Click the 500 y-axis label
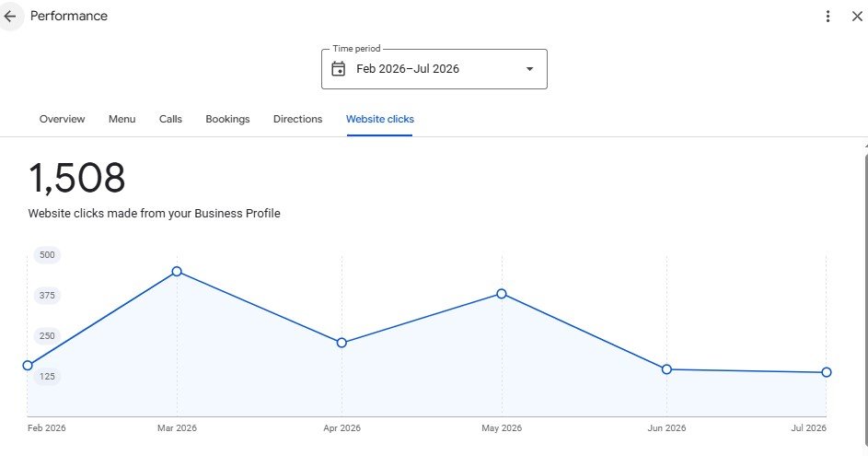Image resolution: width=868 pixels, height=456 pixels. [47, 255]
